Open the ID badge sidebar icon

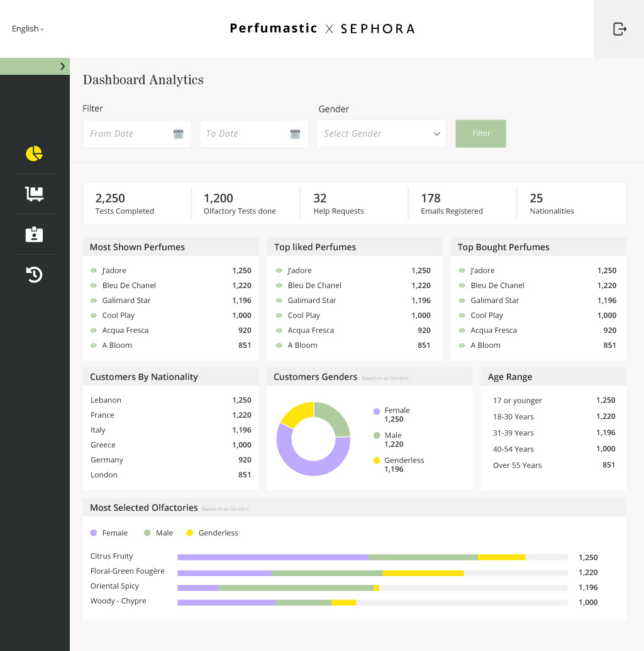tap(34, 235)
